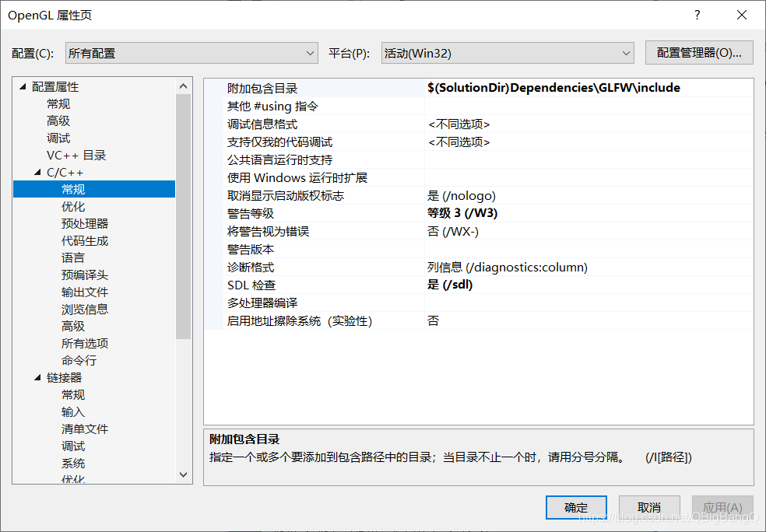Select the 警告等级 property
The width and height of the screenshot is (766, 532).
251,213
